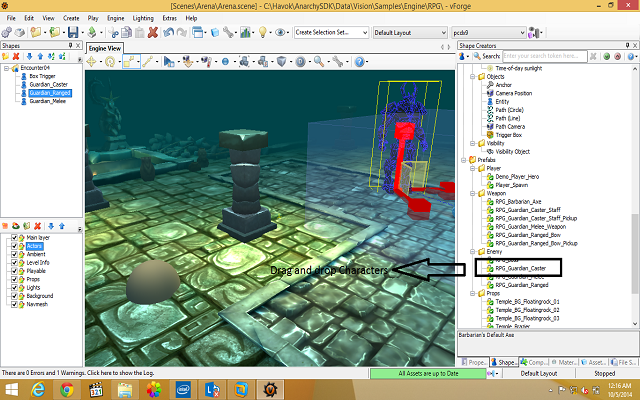Select the Link tool in Engine View toolbar
The height and width of the screenshot is (400, 640).
pos(148,62)
